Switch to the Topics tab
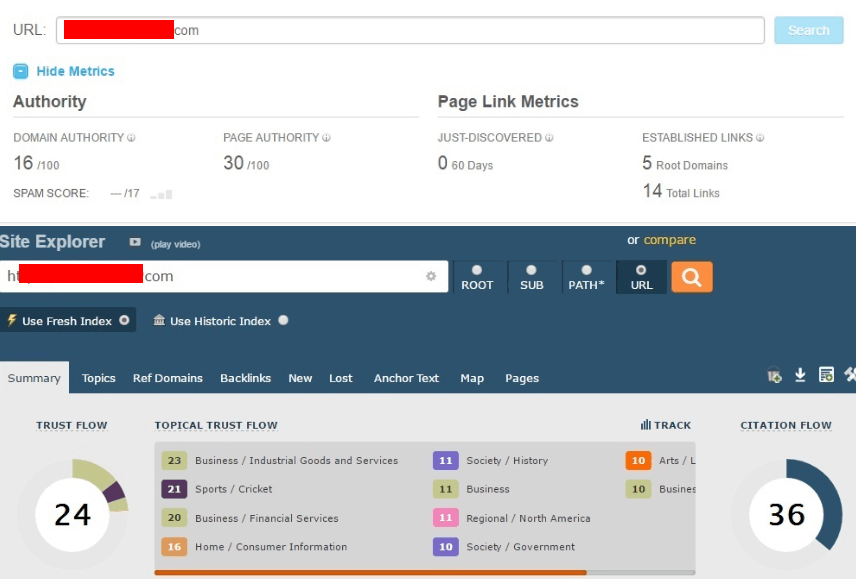The image size is (856, 579). click(x=98, y=378)
